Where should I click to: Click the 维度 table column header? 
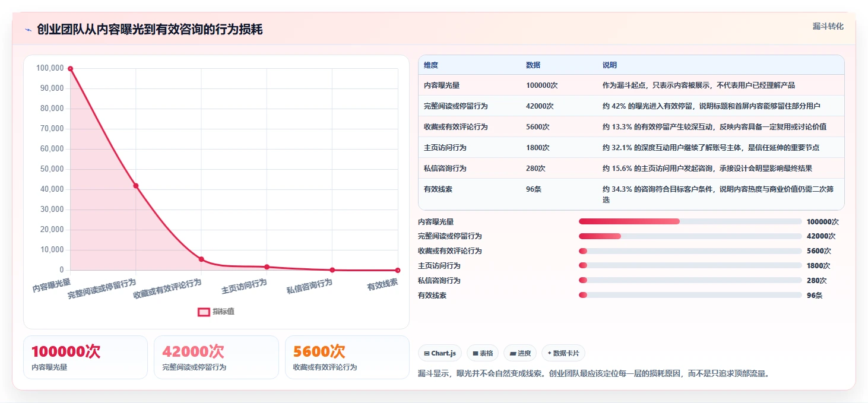[431, 65]
